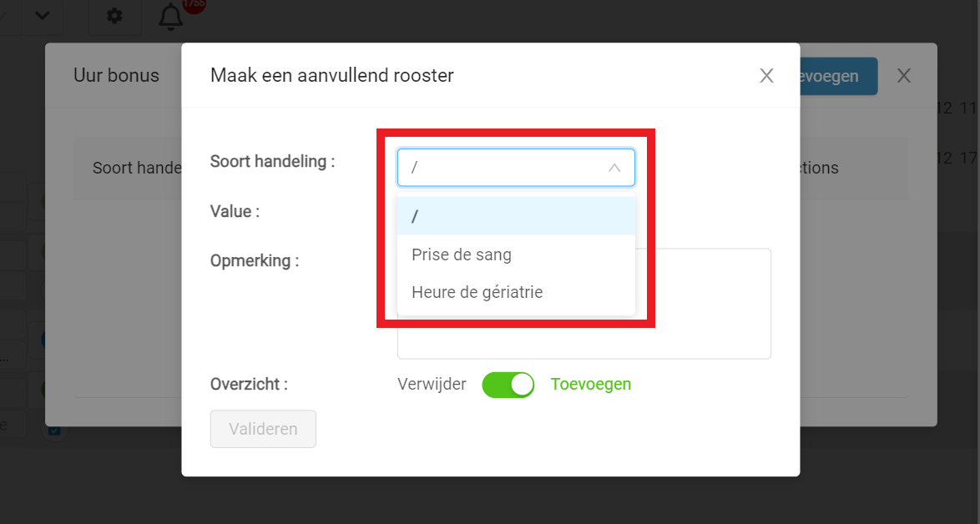The width and height of the screenshot is (980, 524).
Task: Click the 'Actions' column header in the table
Action: [819, 168]
